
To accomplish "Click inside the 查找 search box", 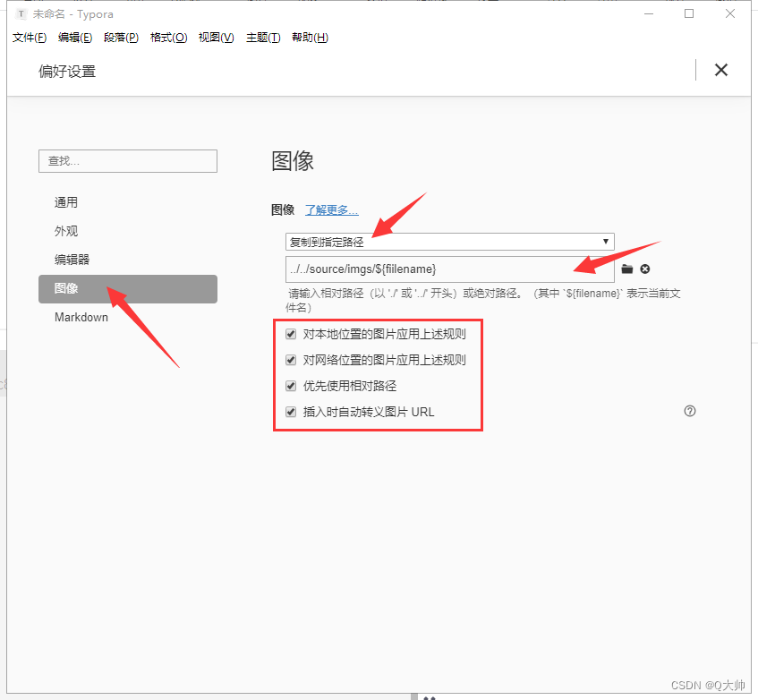I will [x=127, y=160].
